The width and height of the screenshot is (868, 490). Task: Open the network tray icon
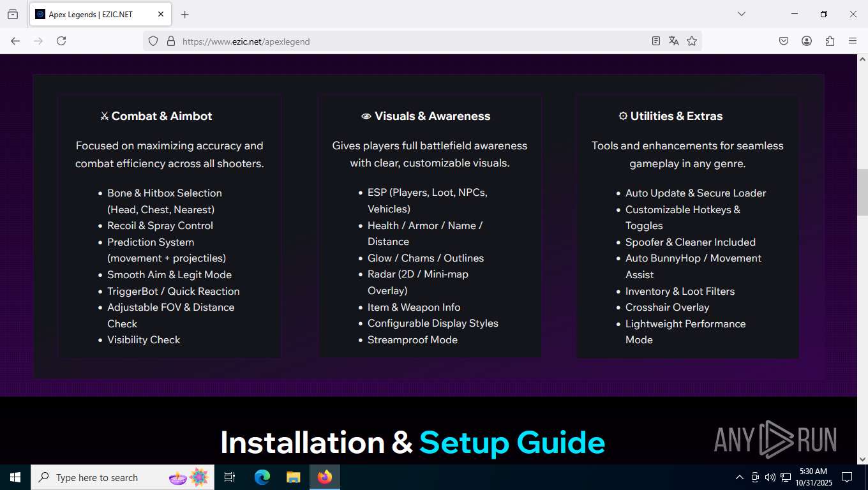pos(786,477)
